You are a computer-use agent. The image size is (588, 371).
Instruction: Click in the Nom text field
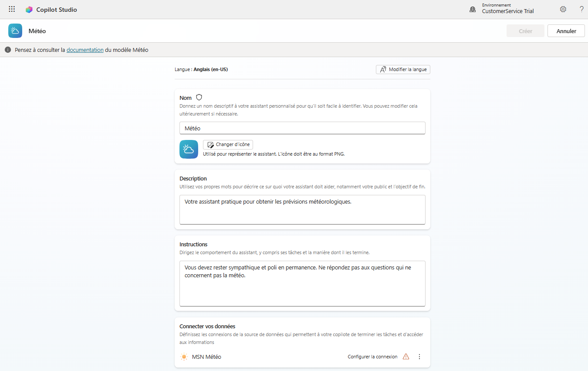click(x=302, y=128)
